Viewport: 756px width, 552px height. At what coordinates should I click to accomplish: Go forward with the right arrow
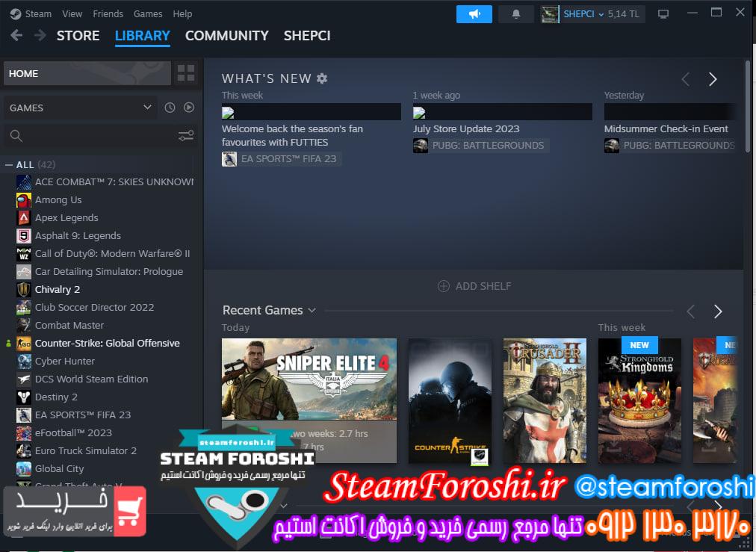pyautogui.click(x=40, y=35)
